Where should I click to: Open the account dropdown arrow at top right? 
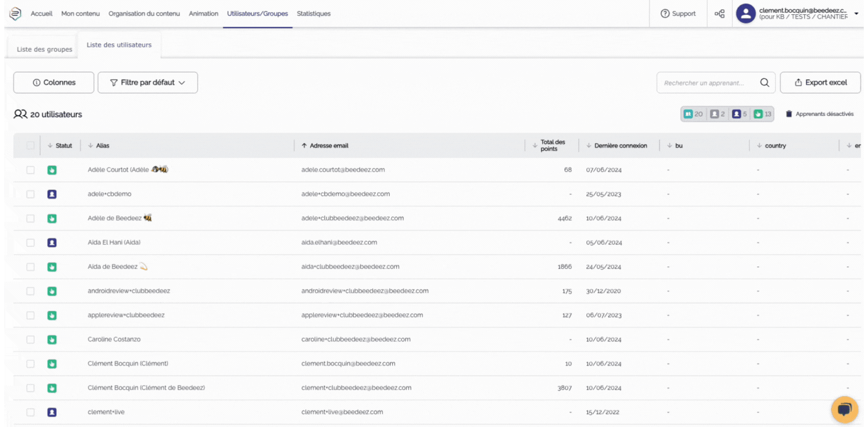(856, 14)
